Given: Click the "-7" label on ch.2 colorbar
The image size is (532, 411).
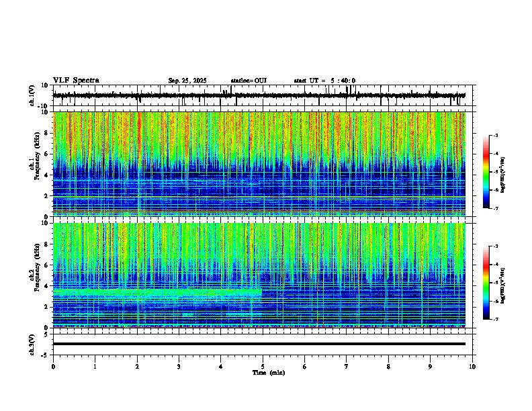Looking at the screenshot, I should click(495, 320).
